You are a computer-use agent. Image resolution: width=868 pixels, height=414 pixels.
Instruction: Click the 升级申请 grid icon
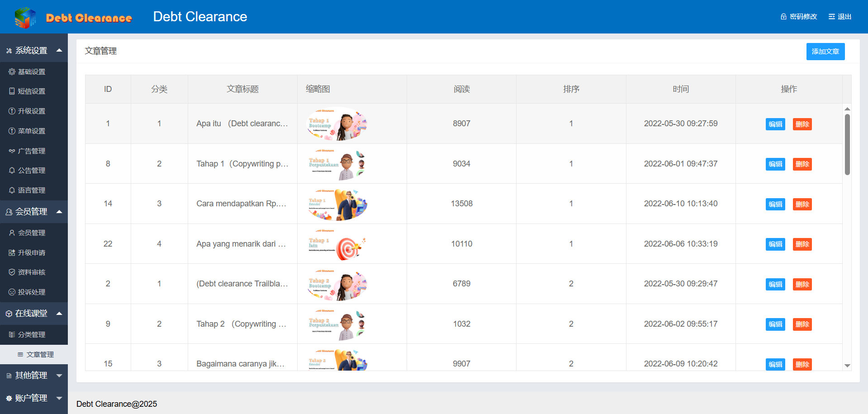[x=12, y=253]
